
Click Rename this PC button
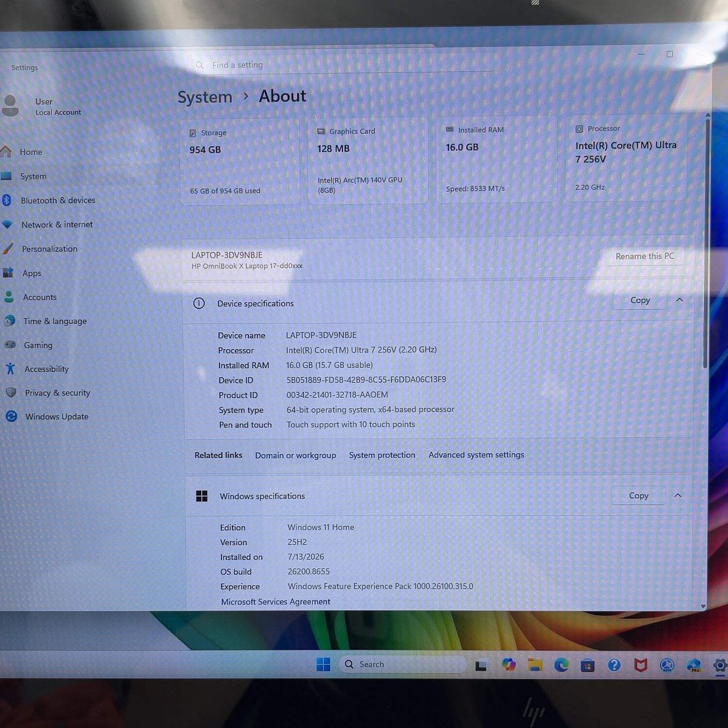tap(645, 256)
